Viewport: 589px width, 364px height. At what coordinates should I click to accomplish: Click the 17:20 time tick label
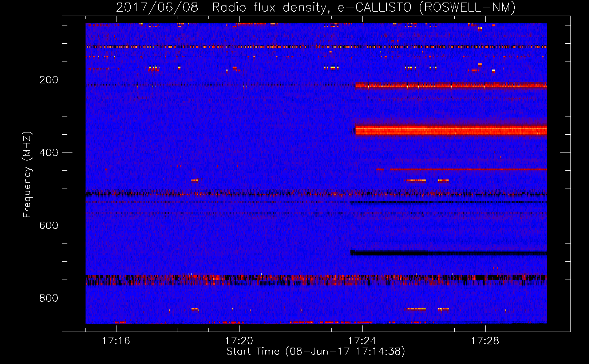(x=239, y=341)
